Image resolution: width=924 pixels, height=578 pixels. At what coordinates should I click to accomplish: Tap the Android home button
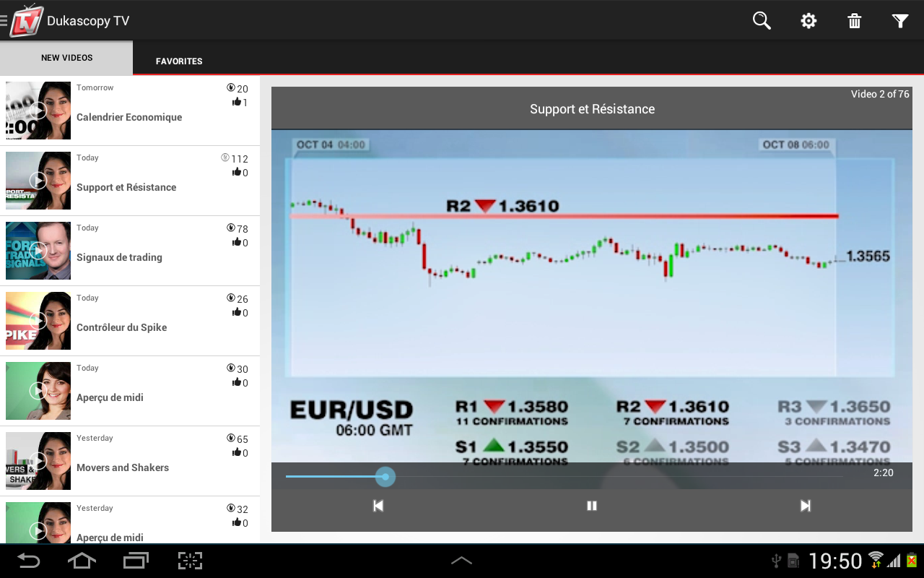click(82, 561)
